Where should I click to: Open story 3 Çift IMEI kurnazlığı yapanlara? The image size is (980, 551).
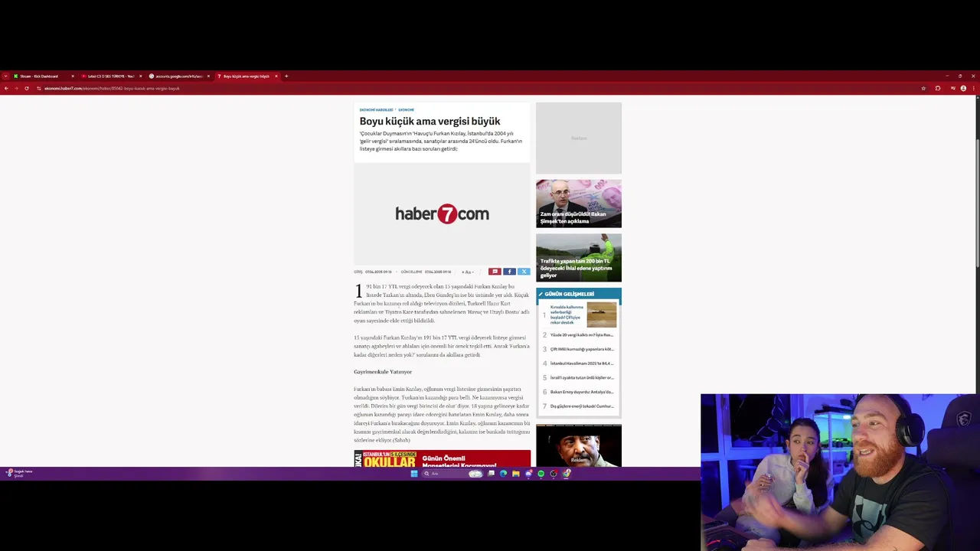tap(579, 349)
